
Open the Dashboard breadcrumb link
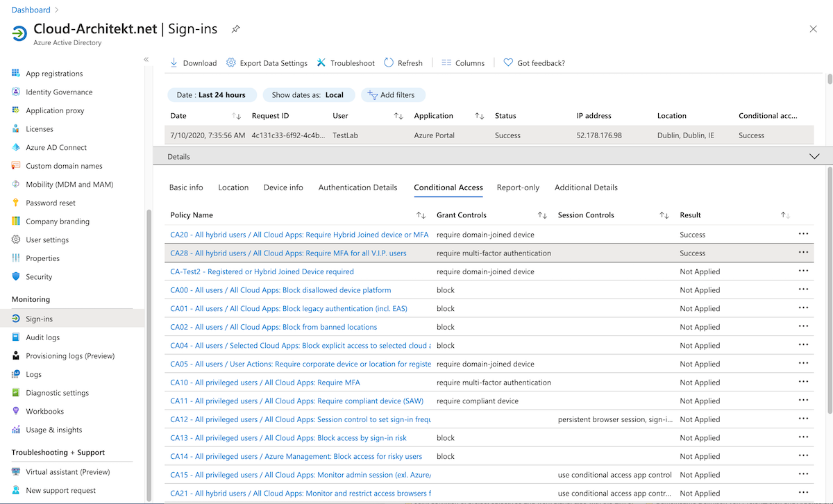(31, 10)
